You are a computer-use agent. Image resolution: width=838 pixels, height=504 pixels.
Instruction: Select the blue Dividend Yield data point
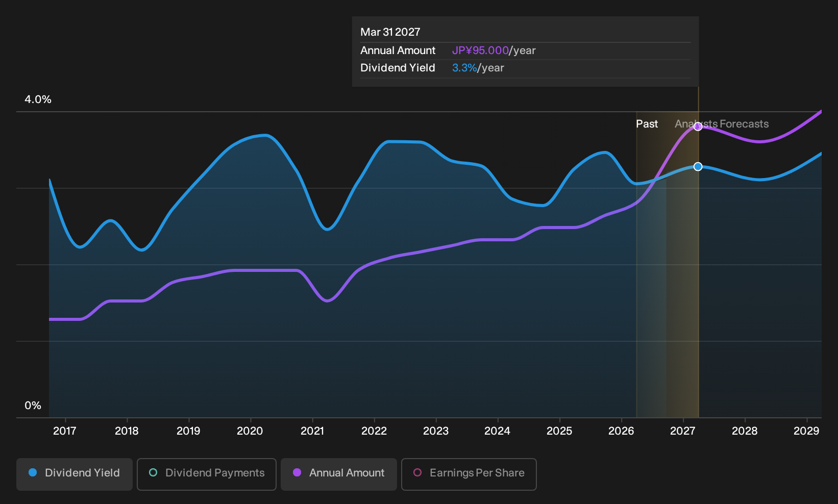pyautogui.click(x=698, y=167)
